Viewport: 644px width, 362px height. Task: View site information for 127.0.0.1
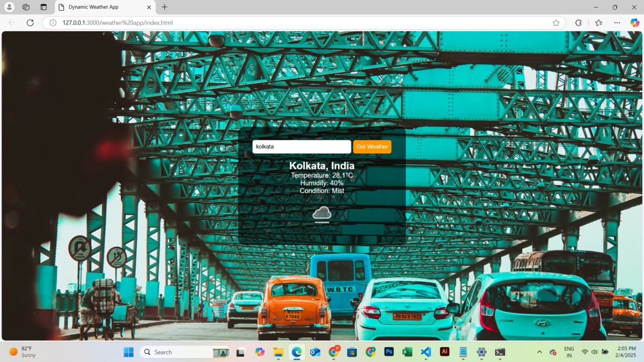53,23
